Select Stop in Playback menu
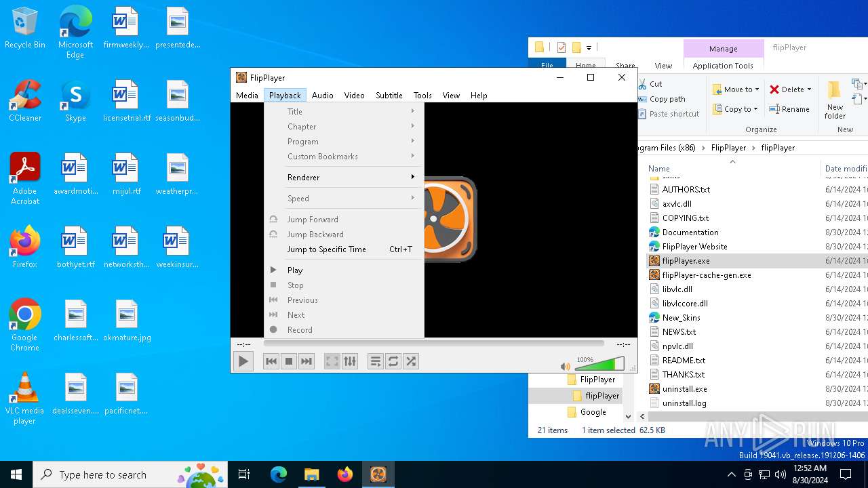This screenshot has height=488, width=868. coord(344,285)
